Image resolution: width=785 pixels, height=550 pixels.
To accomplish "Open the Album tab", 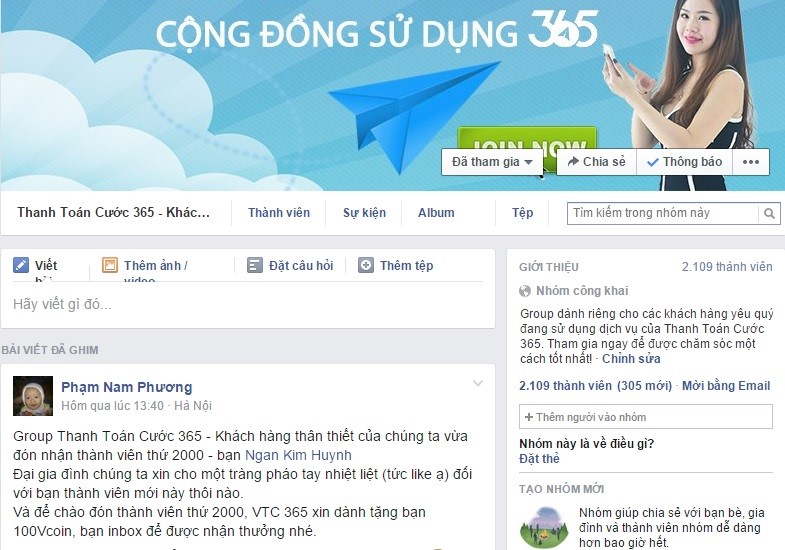I will click(x=436, y=213).
